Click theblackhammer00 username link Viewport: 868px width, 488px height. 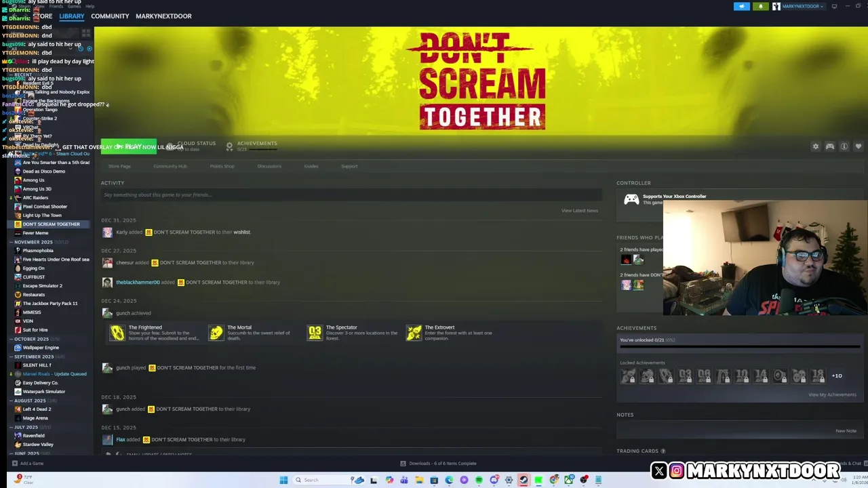tap(138, 283)
